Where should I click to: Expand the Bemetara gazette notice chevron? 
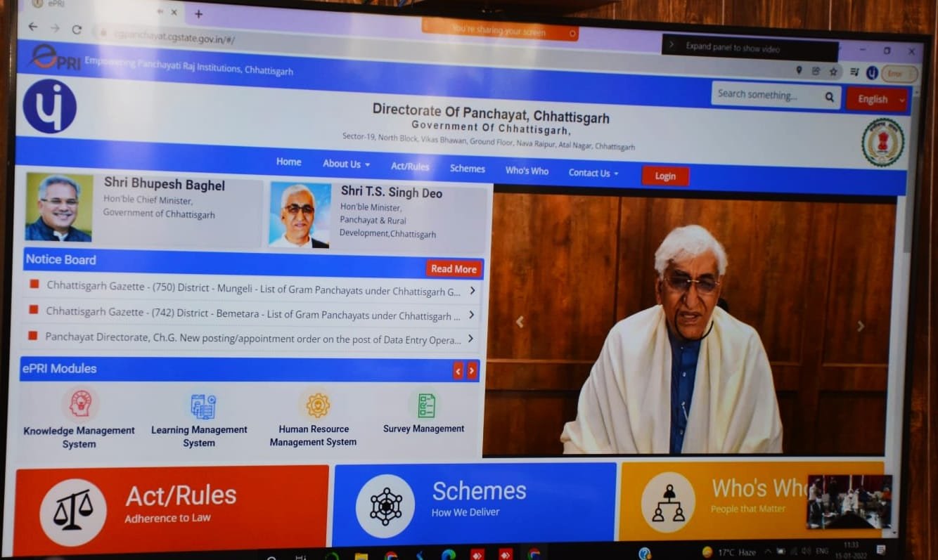click(471, 315)
